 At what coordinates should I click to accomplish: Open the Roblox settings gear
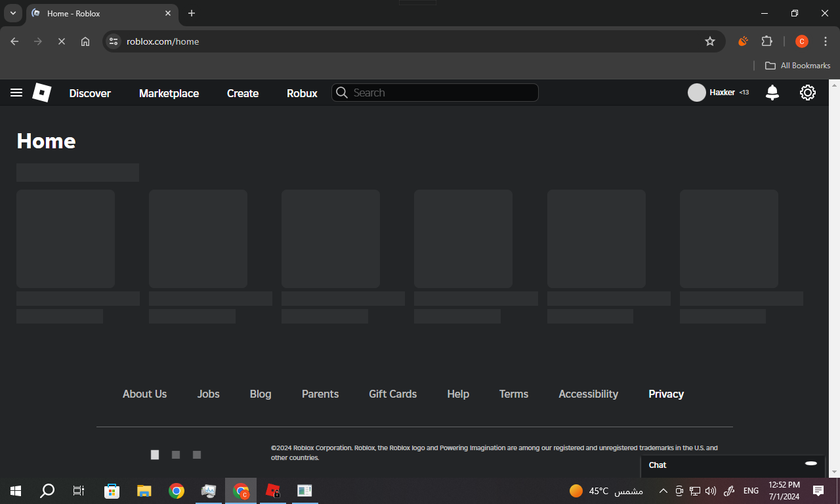pos(808,93)
